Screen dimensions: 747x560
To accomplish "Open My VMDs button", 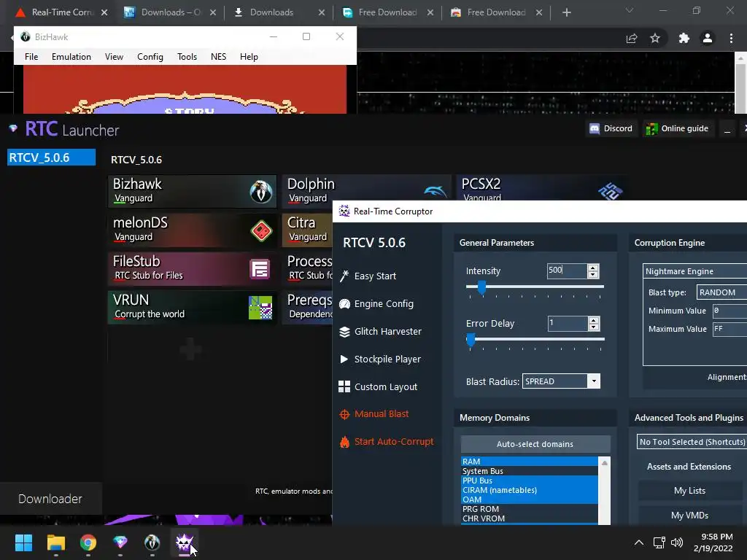I will pyautogui.click(x=689, y=516).
